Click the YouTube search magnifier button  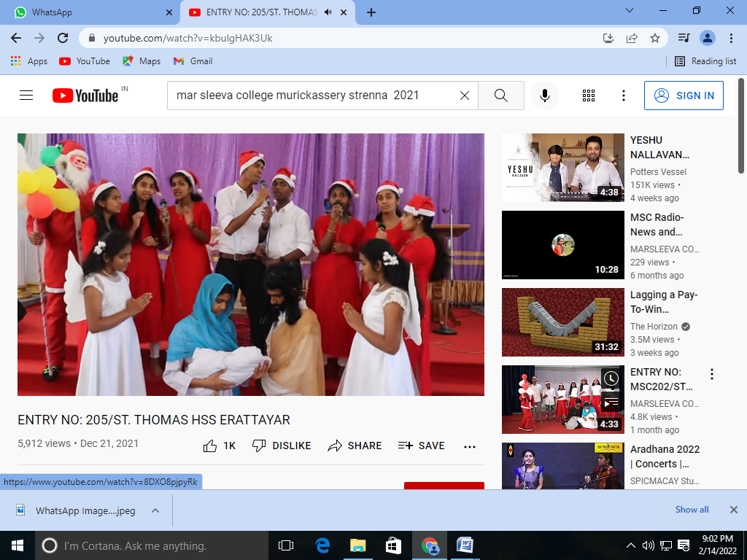click(x=500, y=96)
